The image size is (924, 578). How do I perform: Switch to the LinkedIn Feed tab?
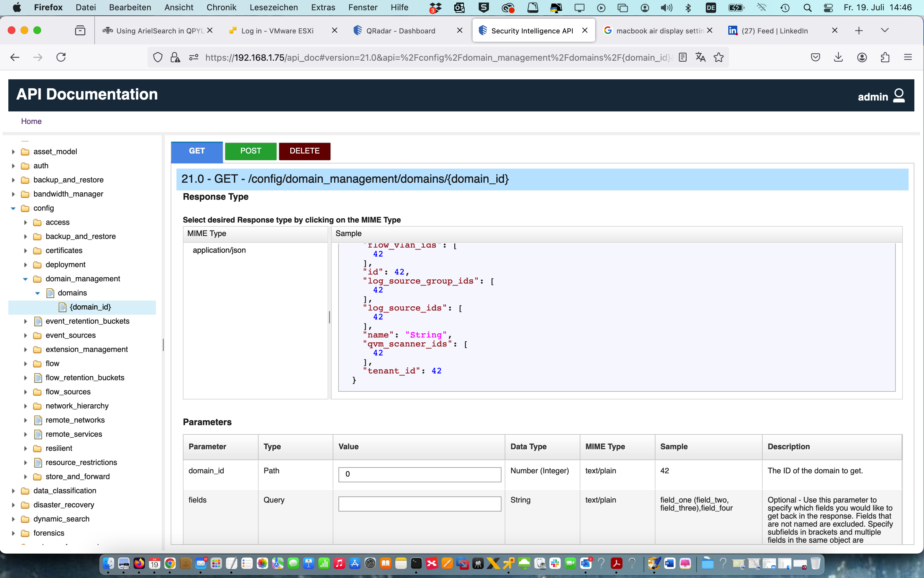pyautogui.click(x=775, y=31)
